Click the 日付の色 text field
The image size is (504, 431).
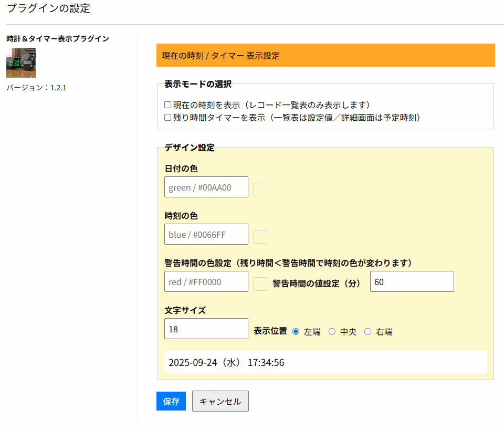pos(206,187)
